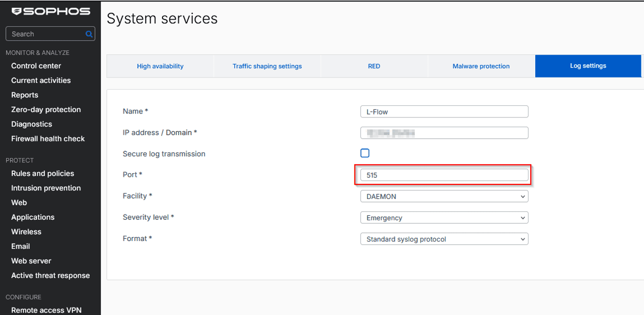
Task: Open Active threat response
Action: coord(51,275)
